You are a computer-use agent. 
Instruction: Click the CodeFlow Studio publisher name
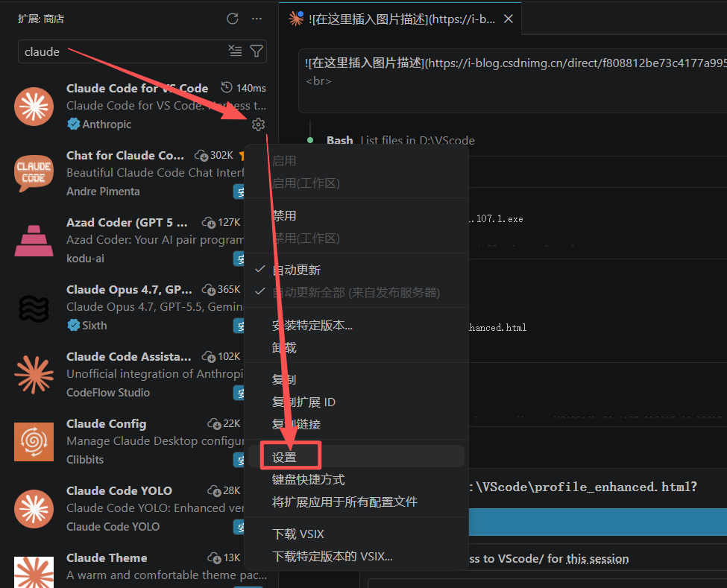point(108,393)
